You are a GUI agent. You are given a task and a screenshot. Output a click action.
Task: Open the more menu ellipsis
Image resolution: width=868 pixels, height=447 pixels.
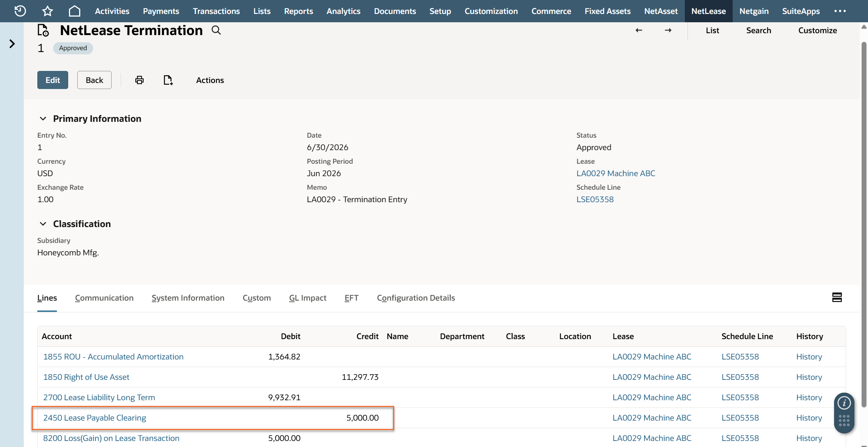pos(840,11)
